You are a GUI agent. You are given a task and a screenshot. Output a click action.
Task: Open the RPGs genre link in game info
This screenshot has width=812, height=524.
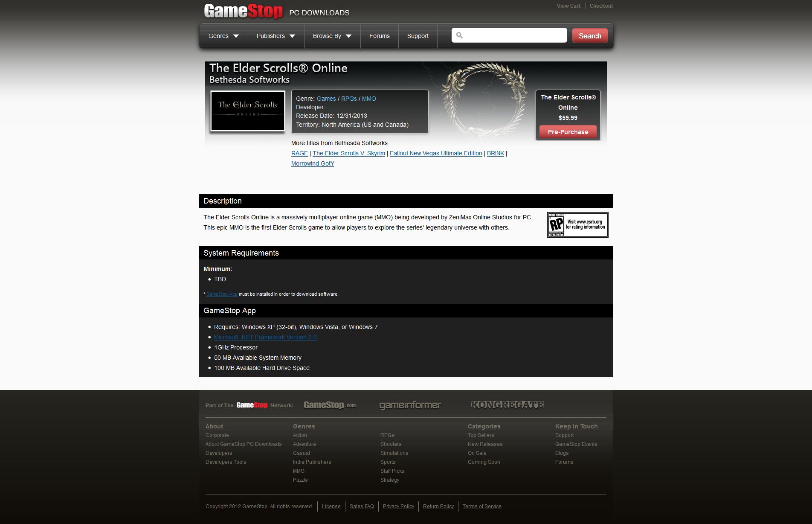click(x=349, y=99)
